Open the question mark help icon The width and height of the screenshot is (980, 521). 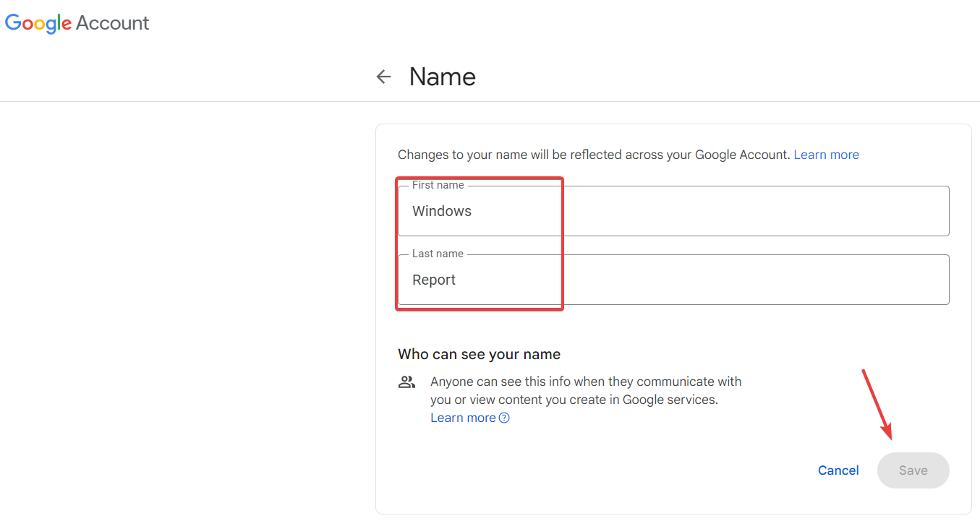(503, 418)
